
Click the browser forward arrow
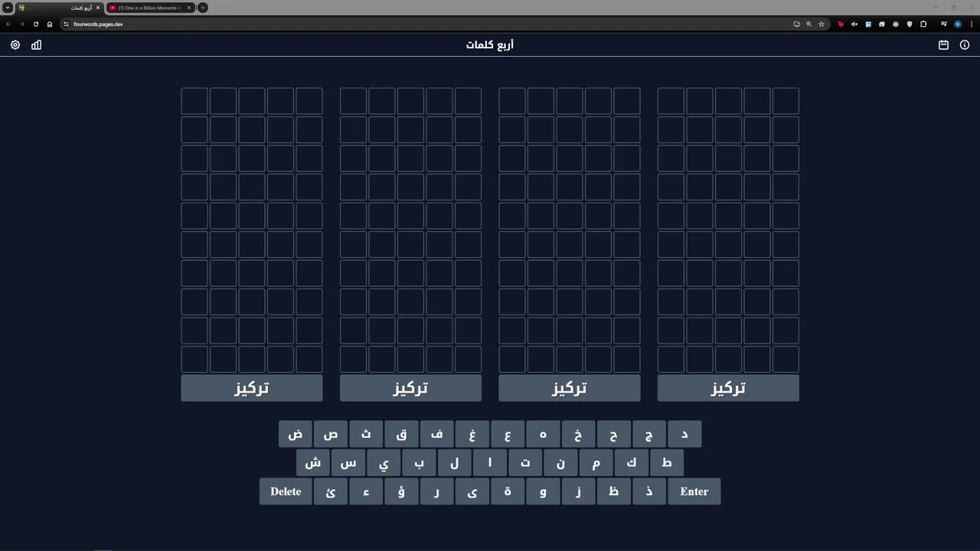coord(21,24)
